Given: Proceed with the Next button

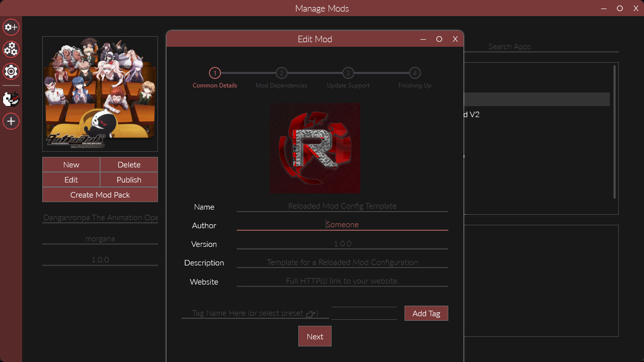Looking at the screenshot, I should [314, 336].
